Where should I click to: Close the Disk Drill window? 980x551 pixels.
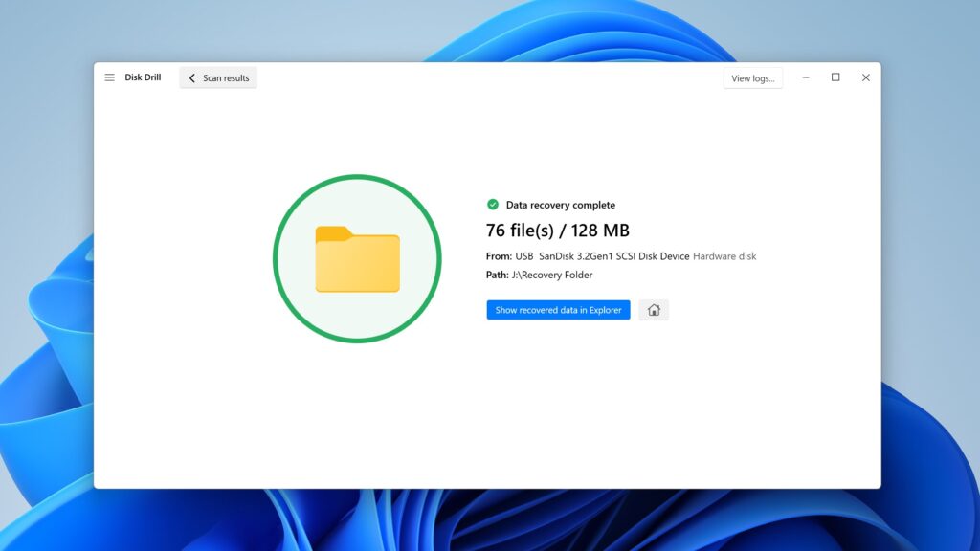click(865, 77)
